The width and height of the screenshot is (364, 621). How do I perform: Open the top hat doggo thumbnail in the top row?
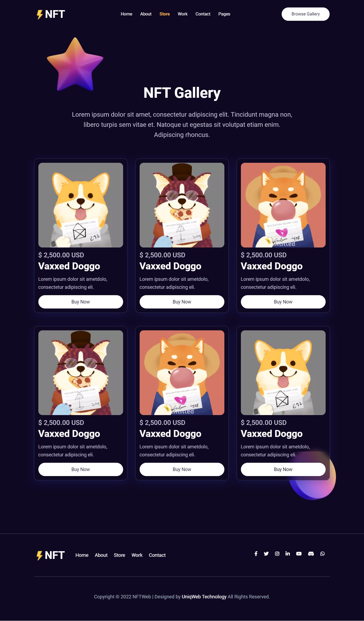(182, 205)
